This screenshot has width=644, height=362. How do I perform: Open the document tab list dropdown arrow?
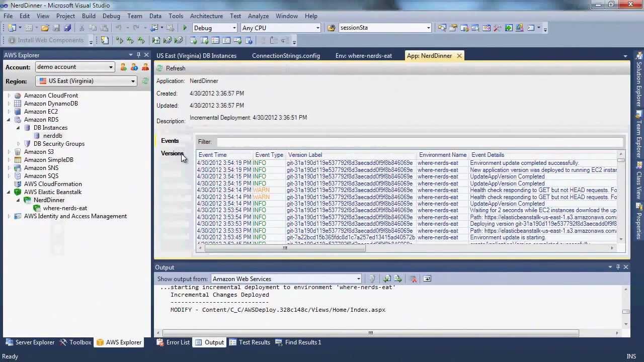pyautogui.click(x=625, y=56)
